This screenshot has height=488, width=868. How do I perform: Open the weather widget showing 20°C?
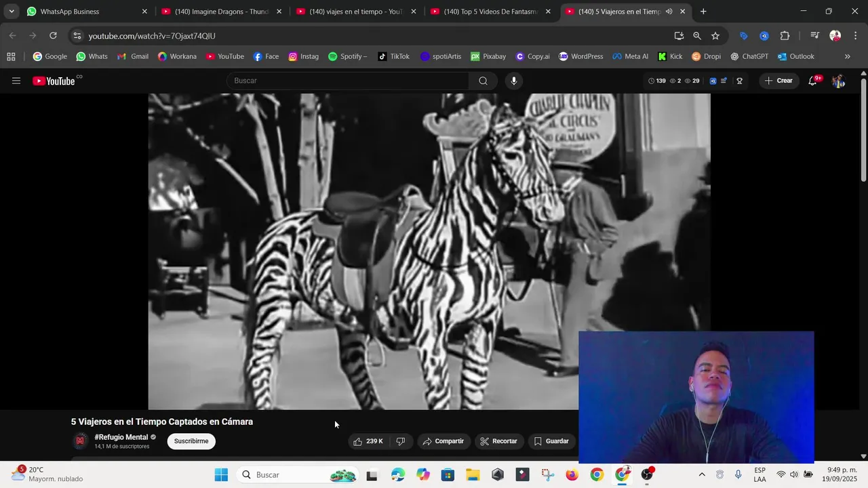click(47, 474)
